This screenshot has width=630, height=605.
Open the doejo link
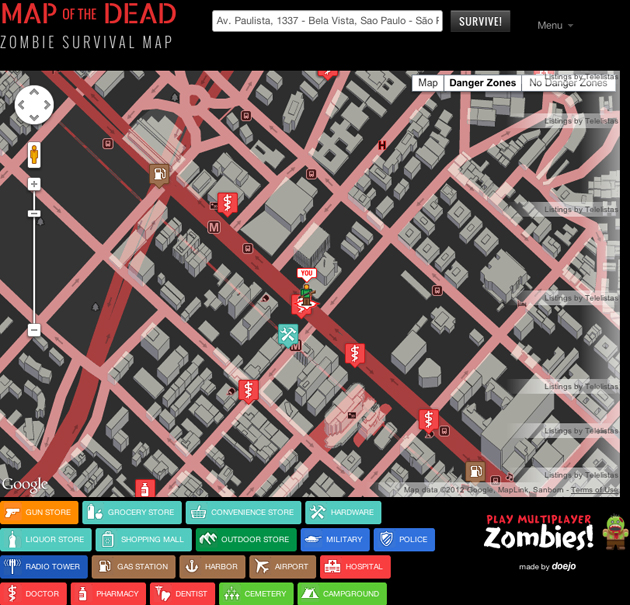(x=563, y=566)
